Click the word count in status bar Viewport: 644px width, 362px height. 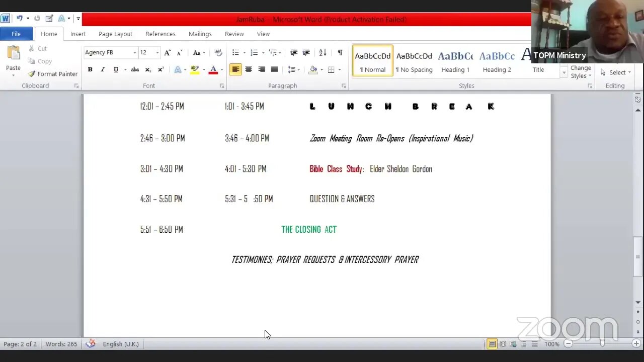61,344
